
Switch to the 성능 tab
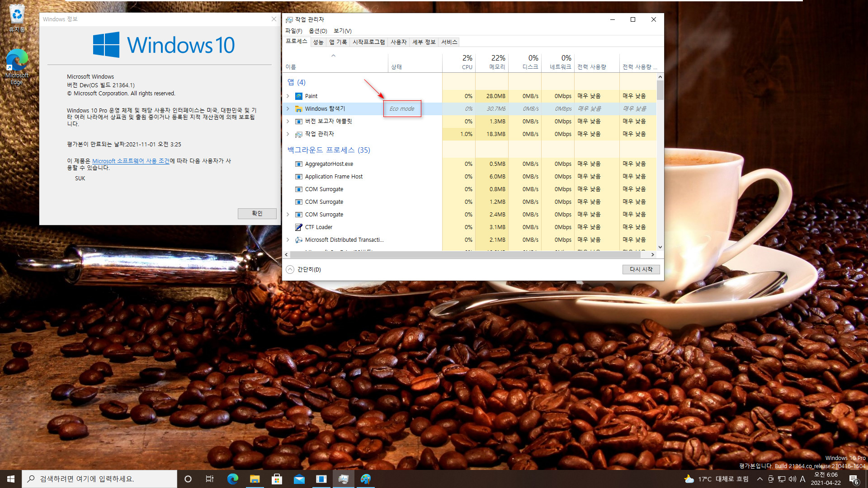318,42
